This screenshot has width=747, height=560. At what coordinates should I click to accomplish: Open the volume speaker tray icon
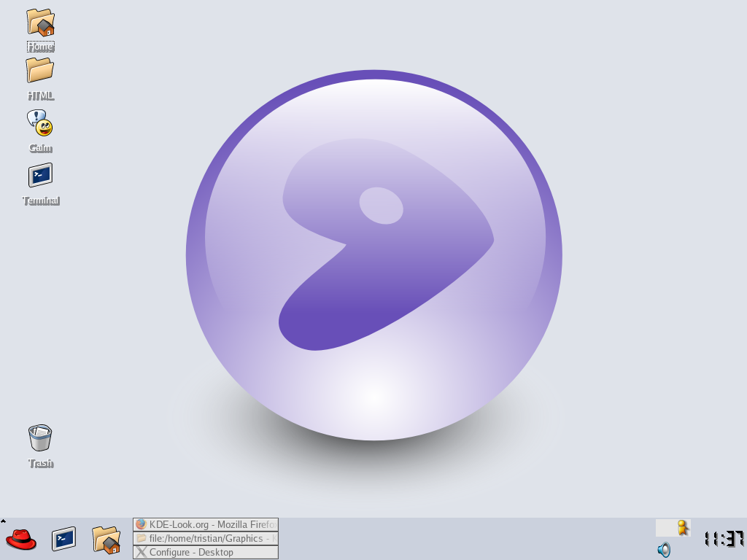click(x=664, y=550)
